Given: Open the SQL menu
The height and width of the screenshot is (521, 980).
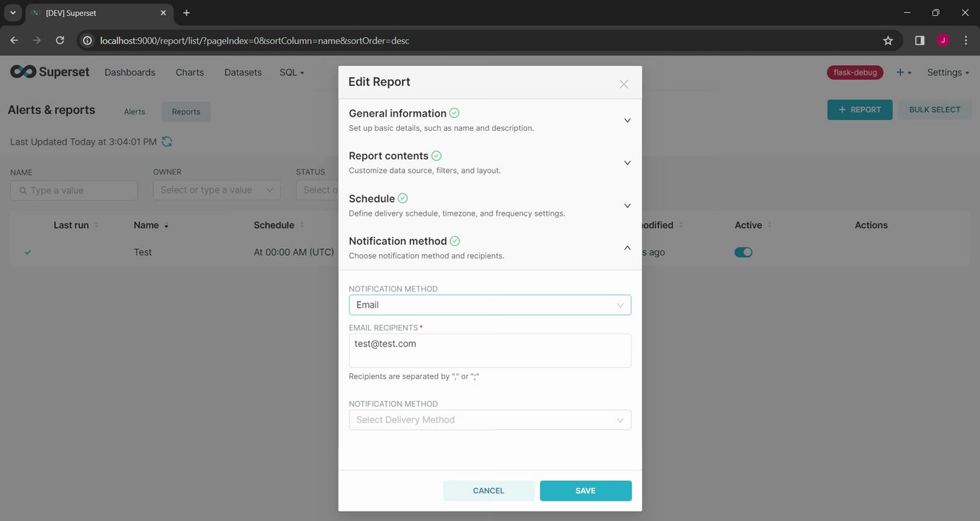Looking at the screenshot, I should (x=292, y=72).
